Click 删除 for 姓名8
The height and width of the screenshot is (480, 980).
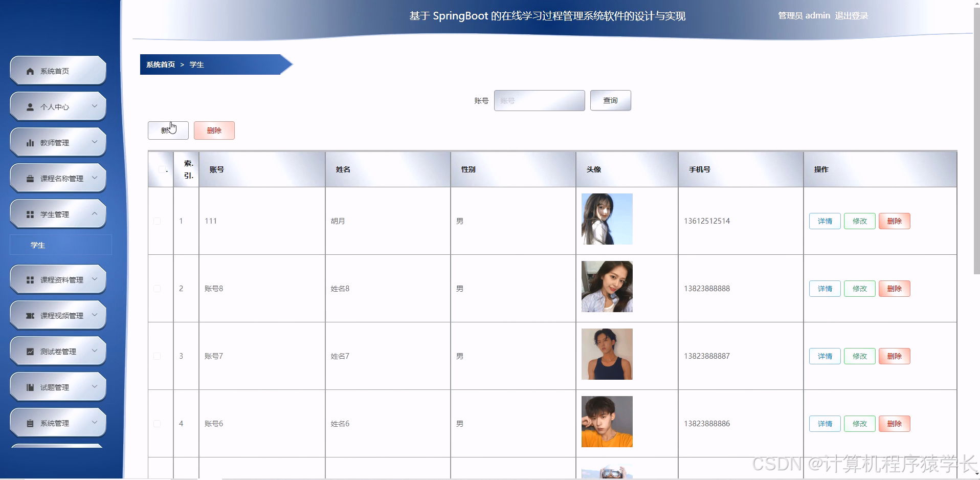(x=894, y=289)
